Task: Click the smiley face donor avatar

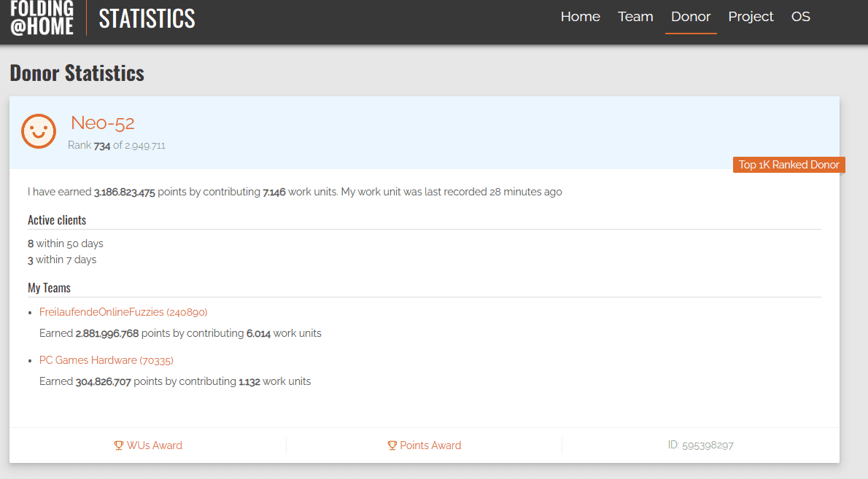Action: pos(39,131)
